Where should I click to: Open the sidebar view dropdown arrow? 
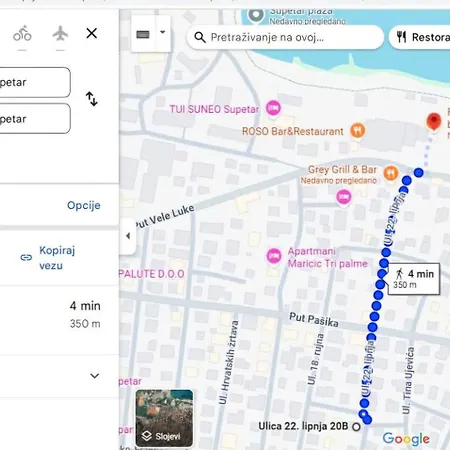163,33
